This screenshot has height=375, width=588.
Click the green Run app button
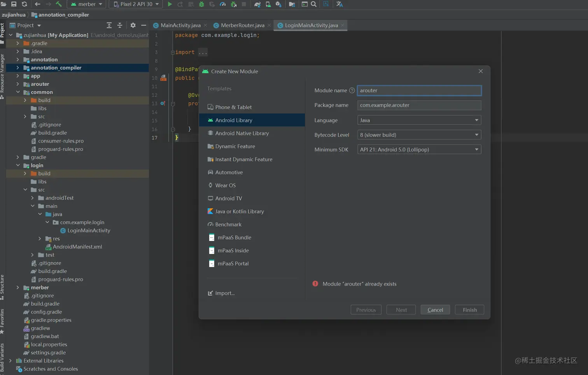(x=170, y=4)
